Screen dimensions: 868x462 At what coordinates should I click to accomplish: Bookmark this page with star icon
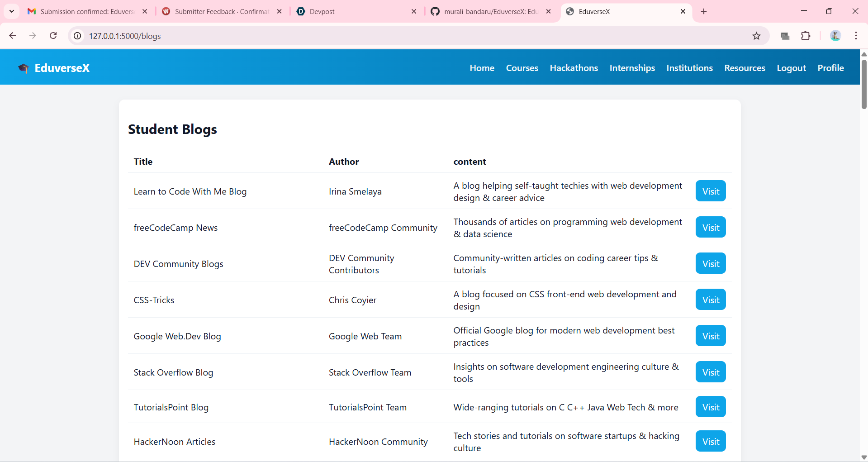[756, 36]
